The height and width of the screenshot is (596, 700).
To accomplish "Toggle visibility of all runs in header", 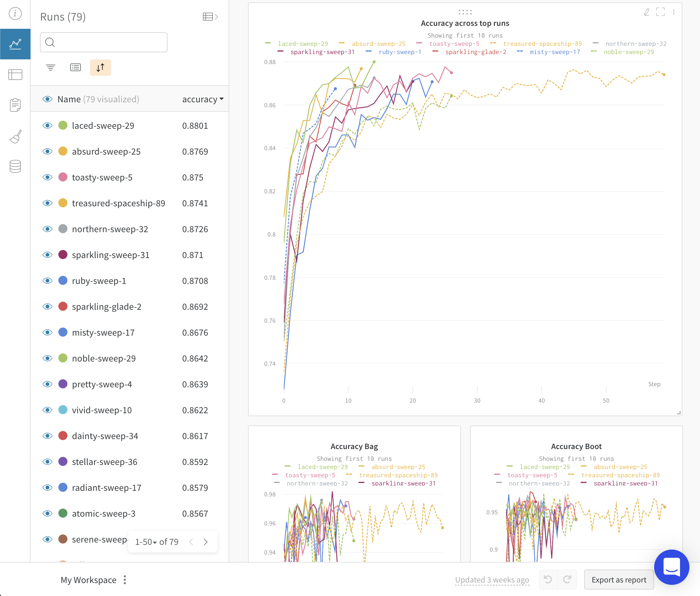I will pos(47,99).
